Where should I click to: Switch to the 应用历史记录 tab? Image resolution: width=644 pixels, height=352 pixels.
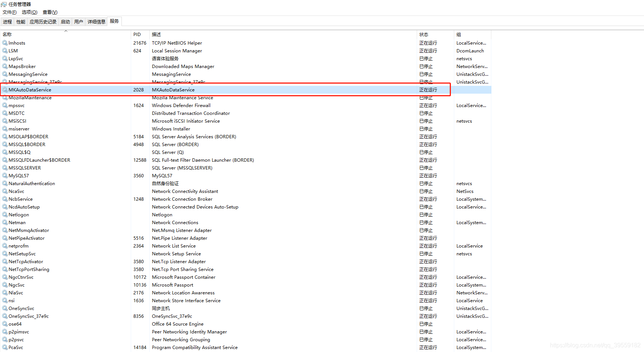tap(43, 22)
